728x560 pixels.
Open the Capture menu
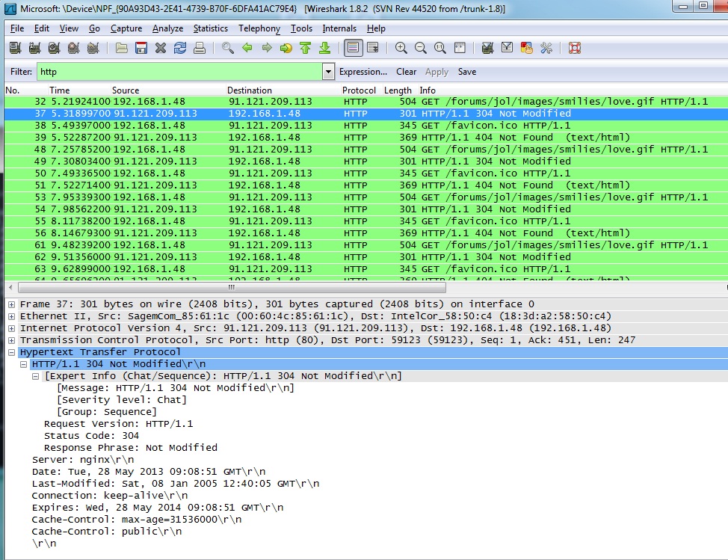pyautogui.click(x=126, y=28)
